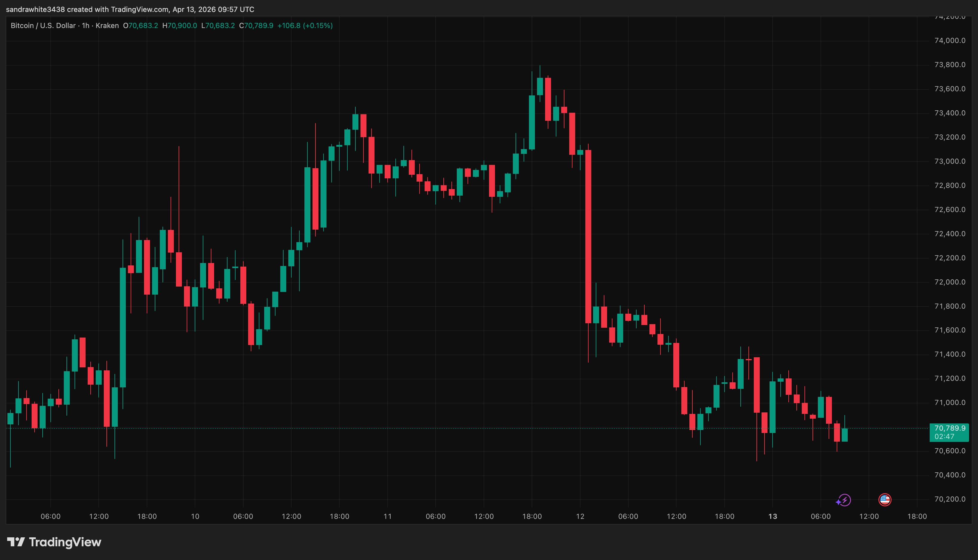Viewport: 978px width, 560px height.
Task: Click the close value C70,789.9
Action: [258, 25]
